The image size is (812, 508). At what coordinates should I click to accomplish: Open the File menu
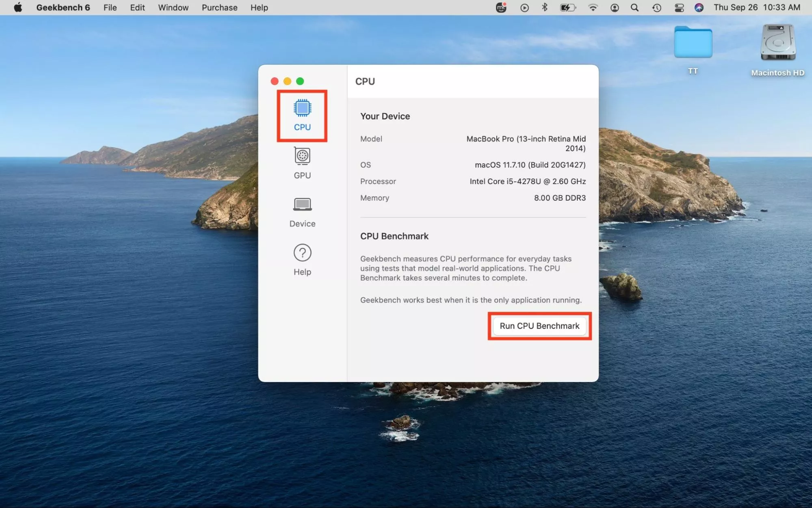click(x=110, y=8)
